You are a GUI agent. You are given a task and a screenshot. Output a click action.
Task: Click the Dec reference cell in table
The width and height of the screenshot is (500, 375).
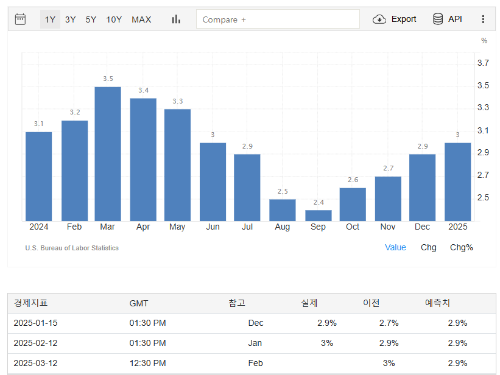256,323
